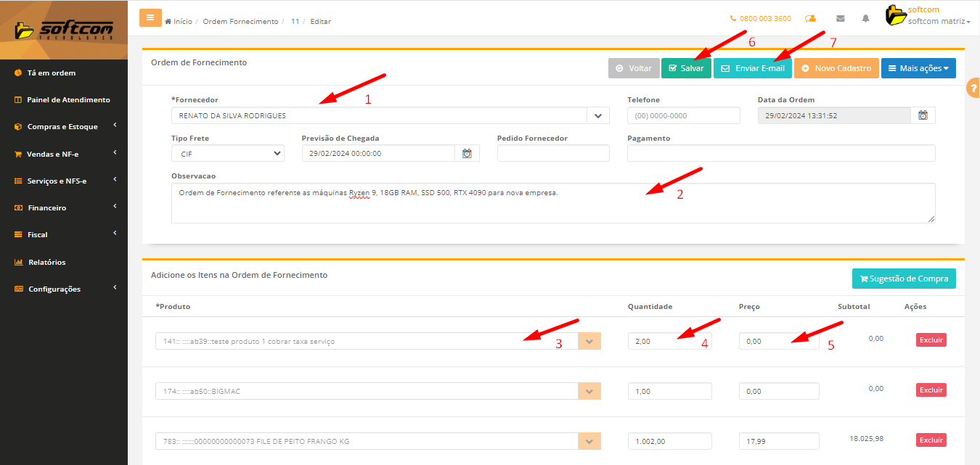Viewport: 980px width, 465px height.
Task: Click the Salvar button
Action: (686, 68)
